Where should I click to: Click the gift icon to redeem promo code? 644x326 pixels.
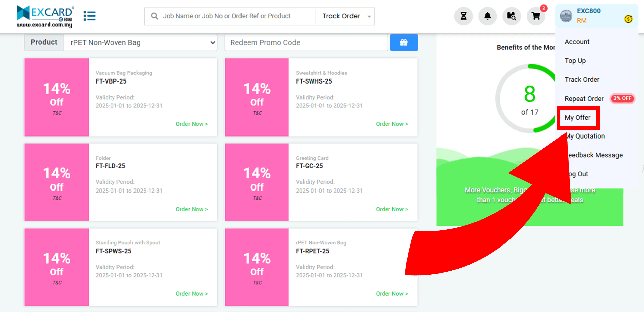pyautogui.click(x=404, y=42)
